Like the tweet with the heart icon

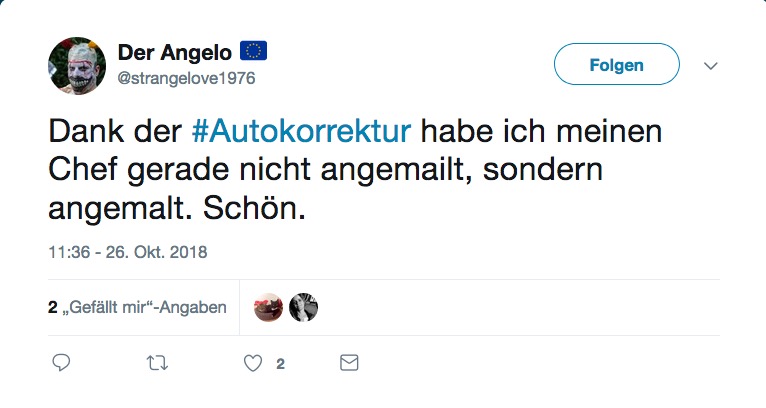click(253, 364)
